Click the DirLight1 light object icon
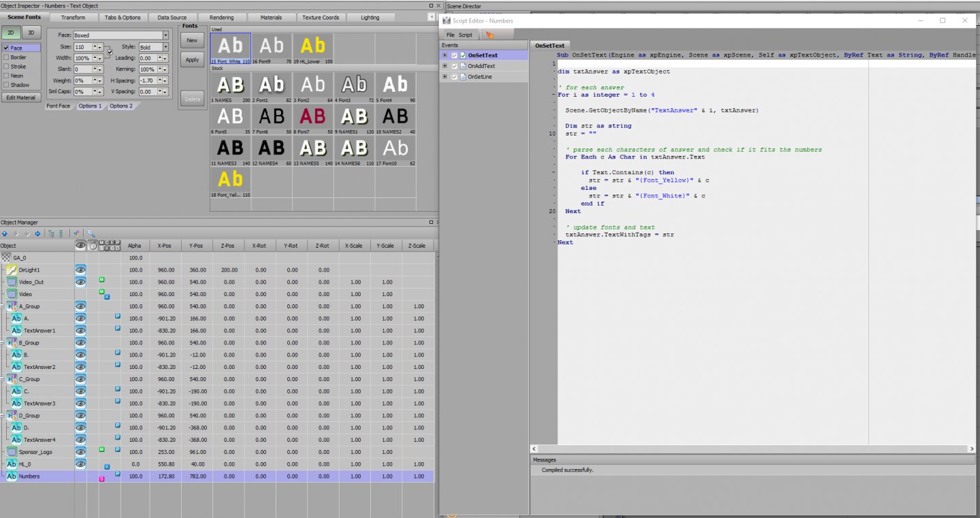 coord(11,270)
